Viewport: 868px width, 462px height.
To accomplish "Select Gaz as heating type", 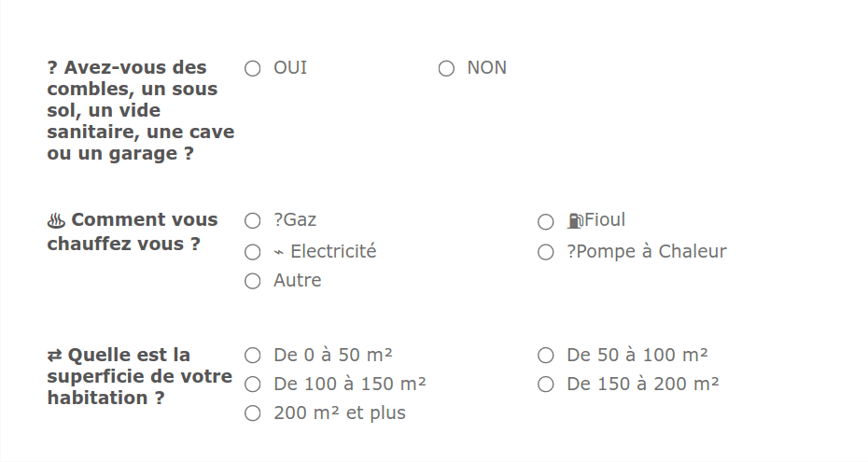I will tap(252, 221).
